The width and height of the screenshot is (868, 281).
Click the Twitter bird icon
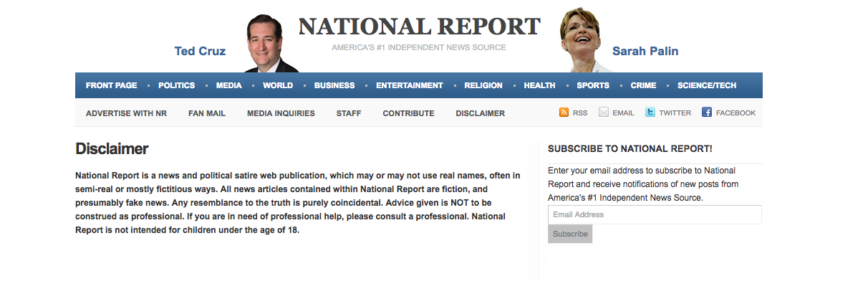click(x=650, y=113)
